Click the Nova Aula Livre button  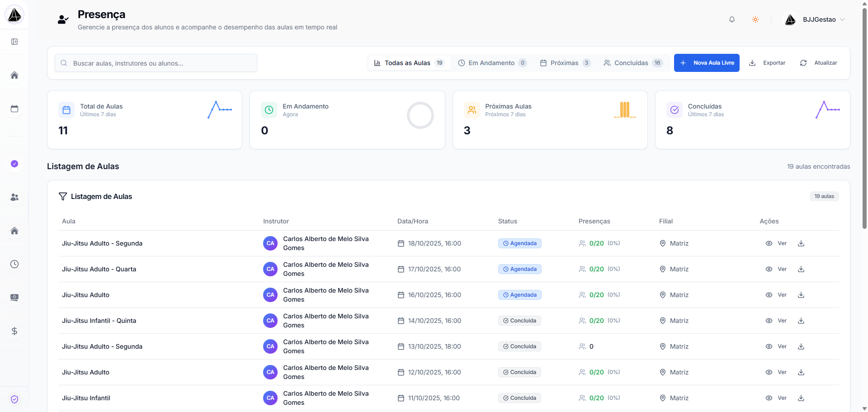pyautogui.click(x=707, y=63)
